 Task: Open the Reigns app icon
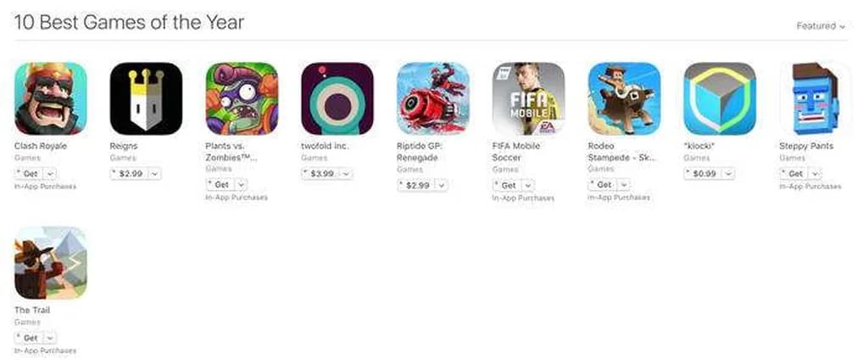click(146, 98)
